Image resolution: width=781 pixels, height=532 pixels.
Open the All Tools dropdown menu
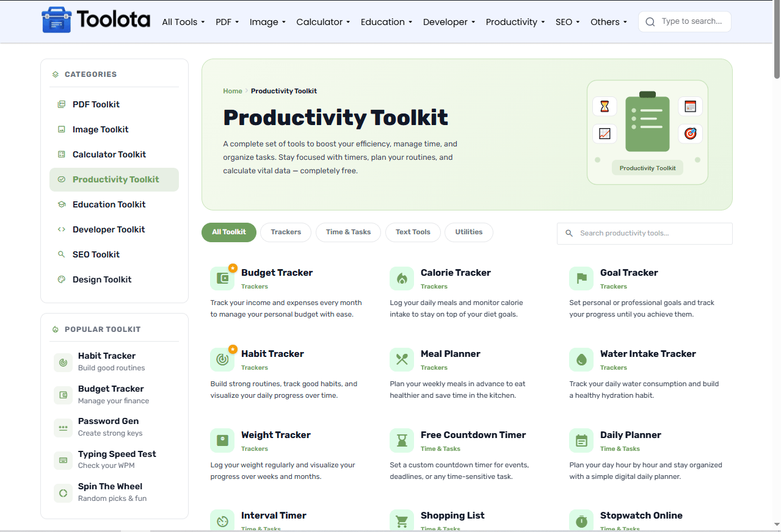click(x=183, y=22)
